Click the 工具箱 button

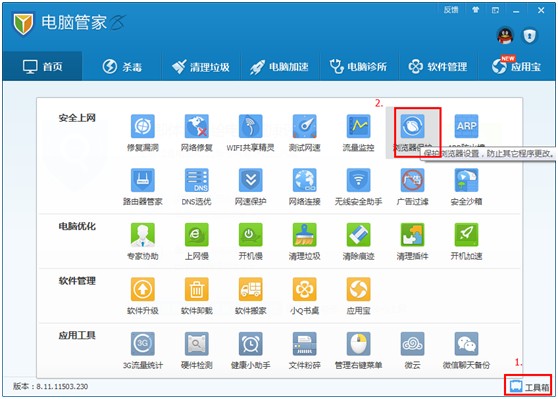point(529,386)
